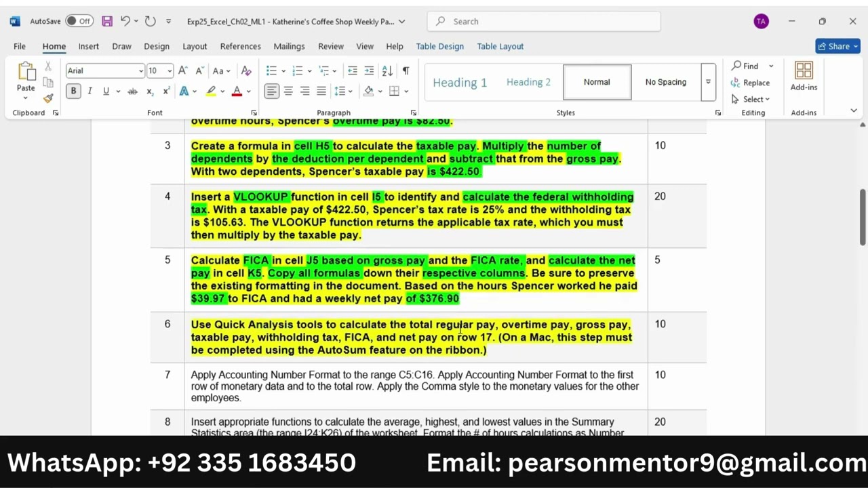The height and width of the screenshot is (488, 868).
Task: Start numbered list
Action: pyautogui.click(x=297, y=70)
